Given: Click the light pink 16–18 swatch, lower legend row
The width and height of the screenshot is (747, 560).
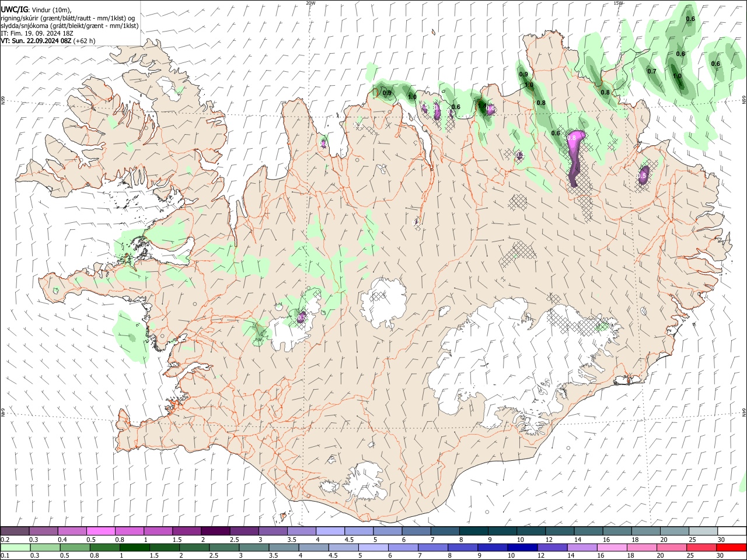Looking at the screenshot, I should coord(612,548).
